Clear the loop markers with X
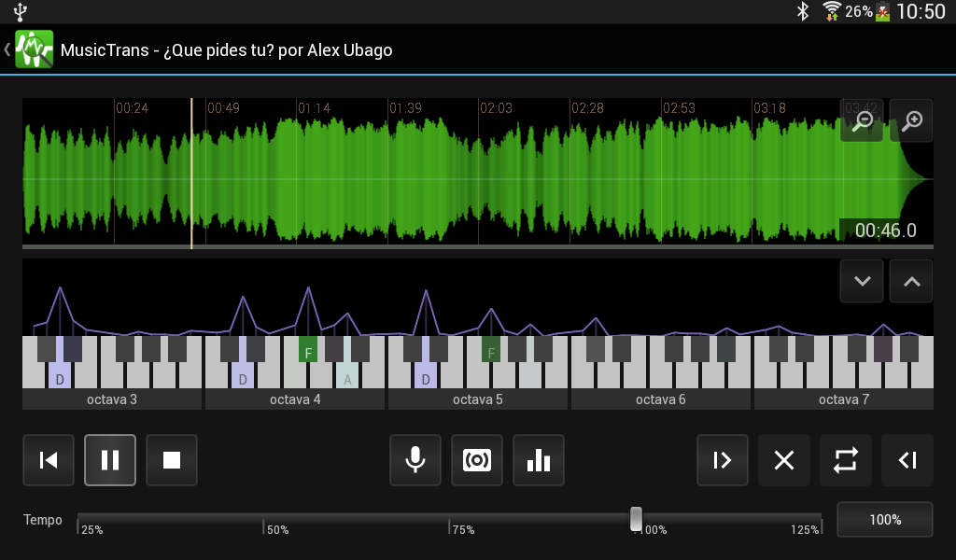Viewport: 956px width, 560px height. pyautogui.click(x=784, y=460)
